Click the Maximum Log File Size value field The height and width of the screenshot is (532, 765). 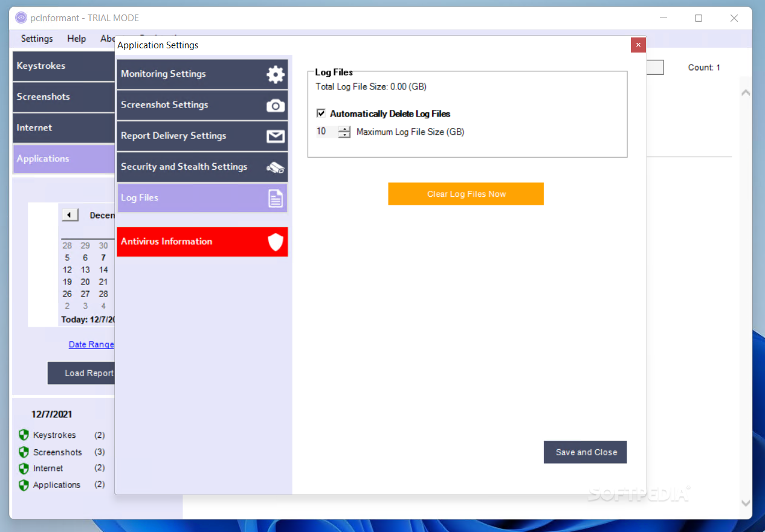[x=326, y=132]
